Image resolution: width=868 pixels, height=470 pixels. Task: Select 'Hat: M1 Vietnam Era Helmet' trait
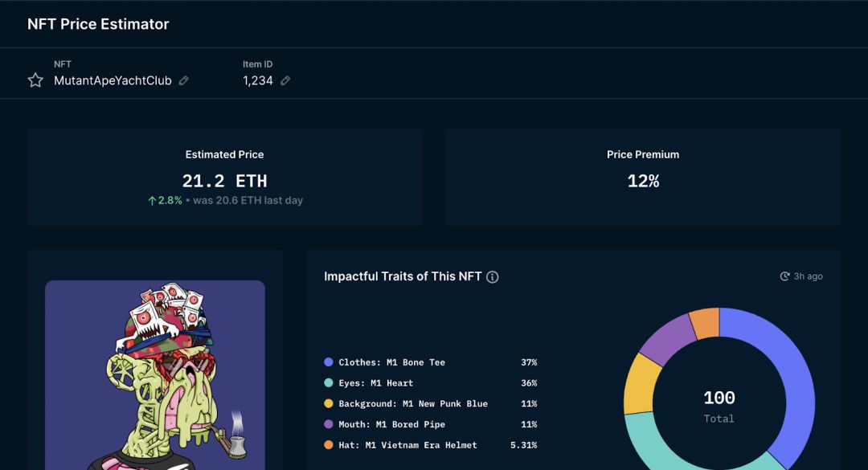430,444
